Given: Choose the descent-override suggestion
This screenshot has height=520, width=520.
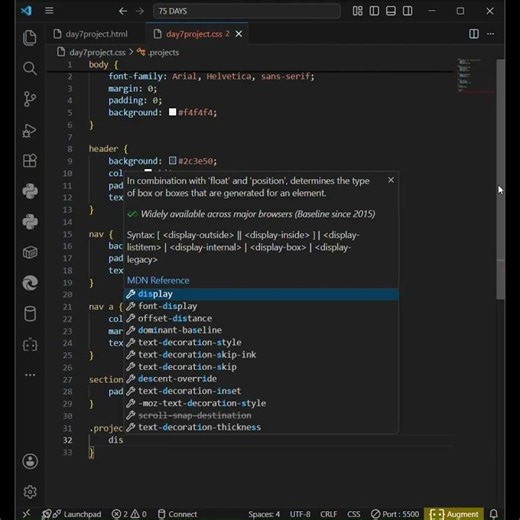Looking at the screenshot, I should [x=261, y=379].
